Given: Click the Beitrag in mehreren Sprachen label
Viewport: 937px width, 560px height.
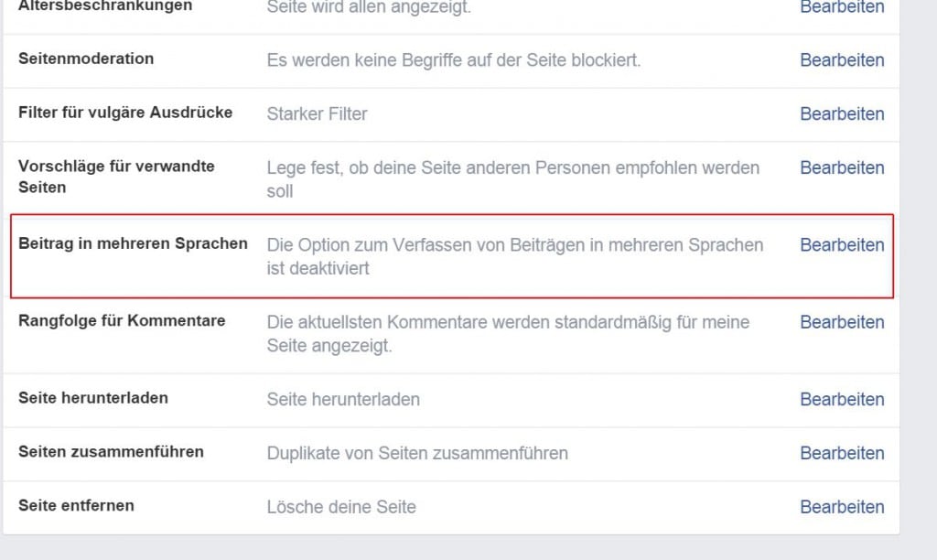Looking at the screenshot, I should click(x=133, y=243).
